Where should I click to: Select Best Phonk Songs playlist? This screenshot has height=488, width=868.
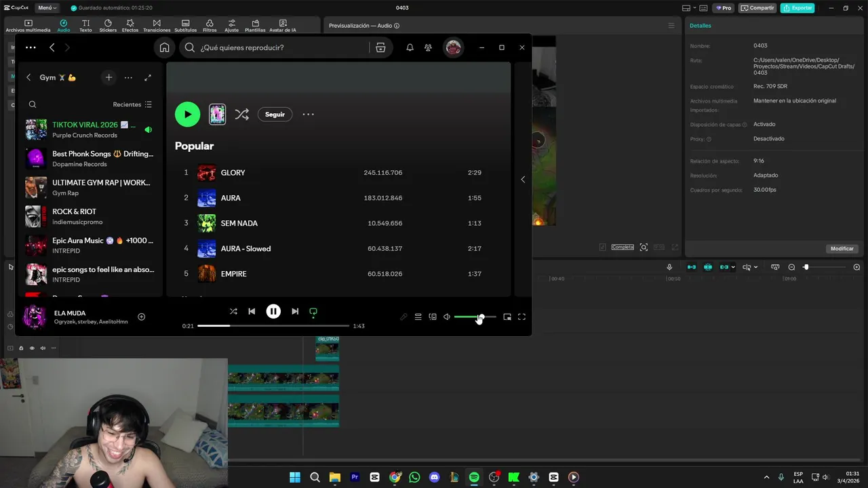(x=89, y=159)
